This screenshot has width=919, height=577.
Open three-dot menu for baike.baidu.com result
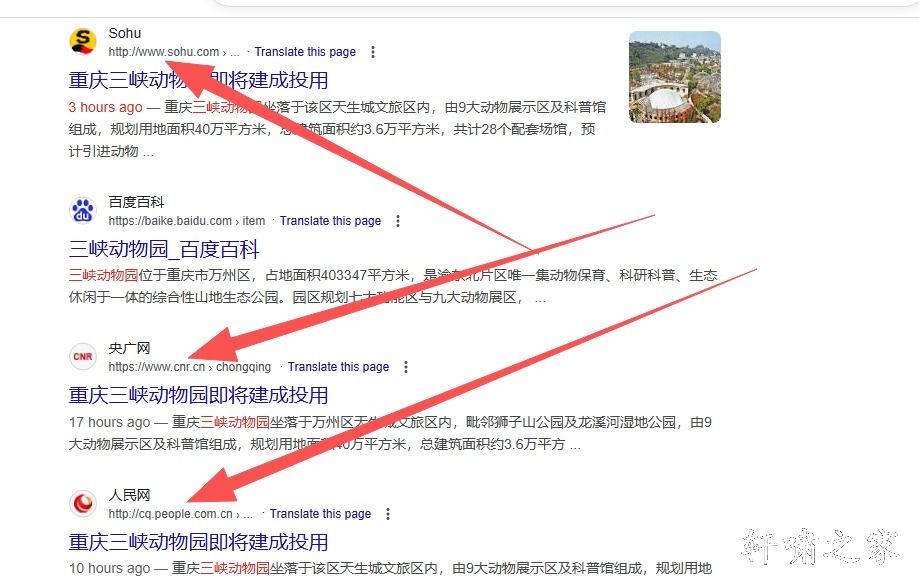pos(398,221)
